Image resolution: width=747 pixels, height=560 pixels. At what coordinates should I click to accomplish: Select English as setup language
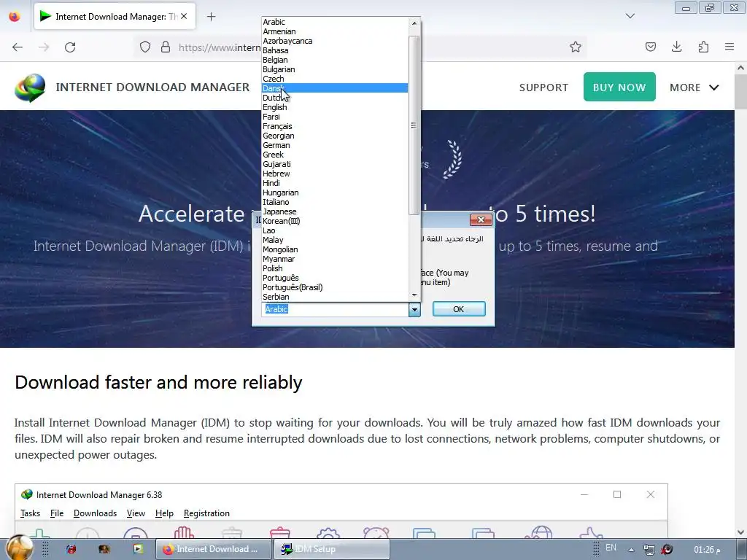pos(335,107)
